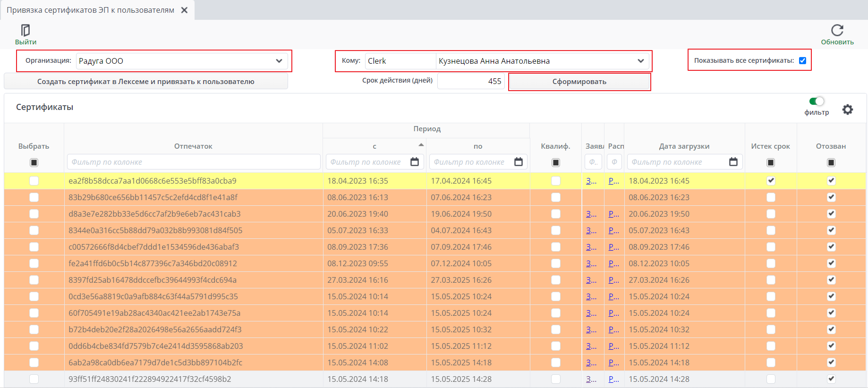
Task: Click Истек срок column header
Action: 771,146
